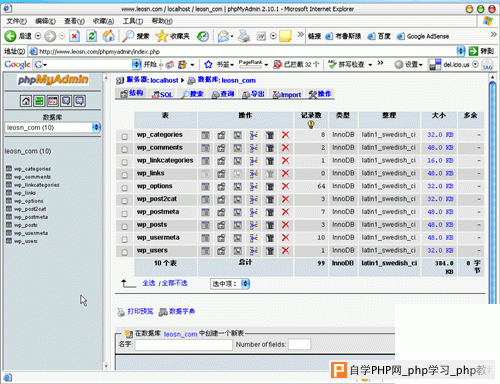Screen dimensions: 500x384
Task: Click the Select All link below table
Action: pyautogui.click(x=149, y=283)
